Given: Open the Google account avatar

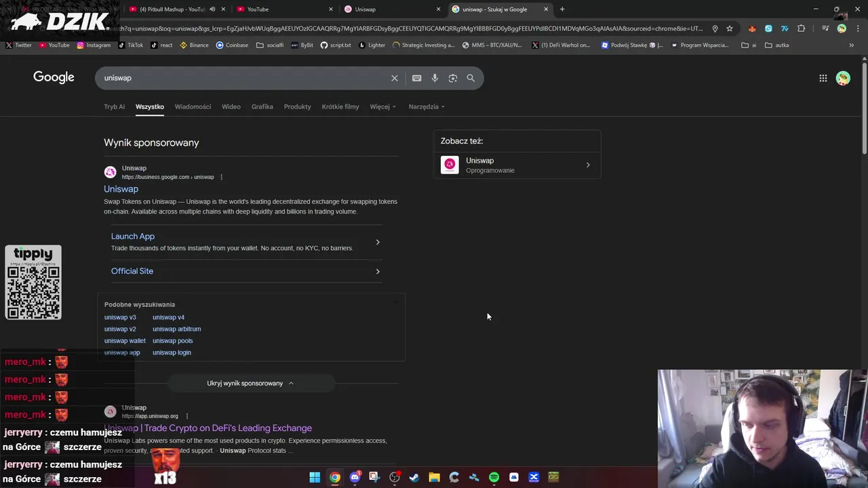Looking at the screenshot, I should 843,78.
